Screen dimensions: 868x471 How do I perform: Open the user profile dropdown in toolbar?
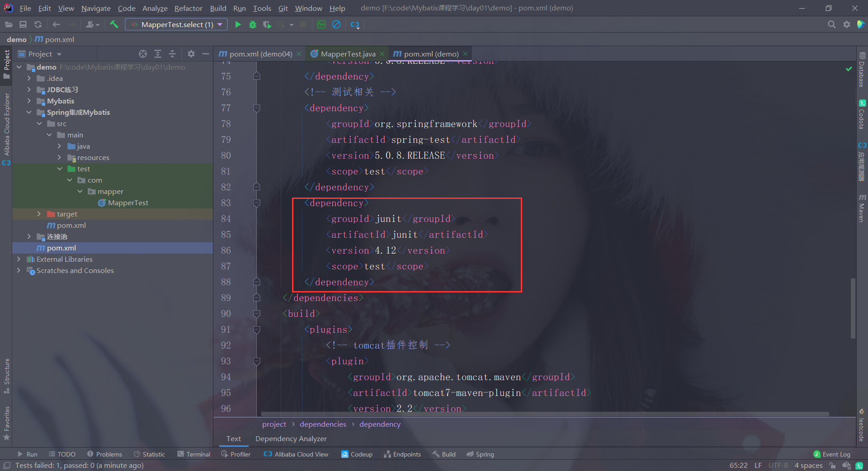pyautogui.click(x=93, y=24)
